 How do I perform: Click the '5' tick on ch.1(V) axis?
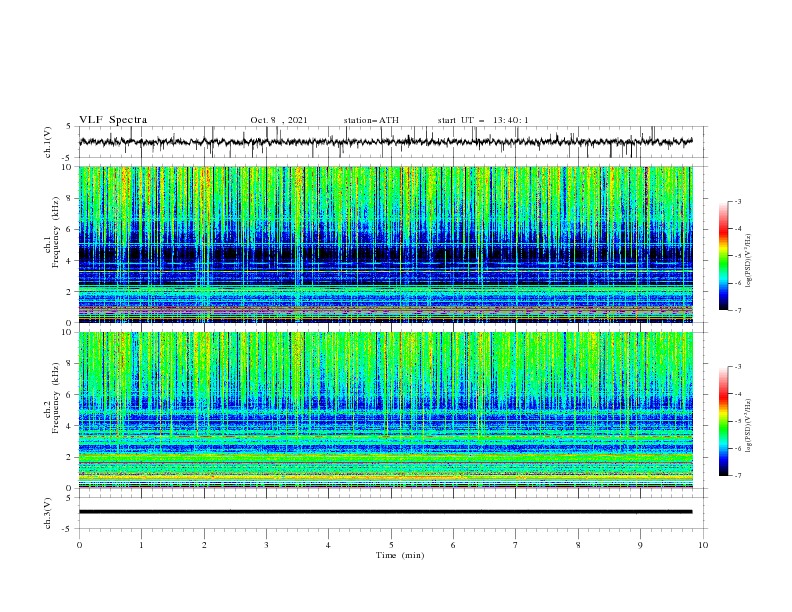click(x=69, y=127)
